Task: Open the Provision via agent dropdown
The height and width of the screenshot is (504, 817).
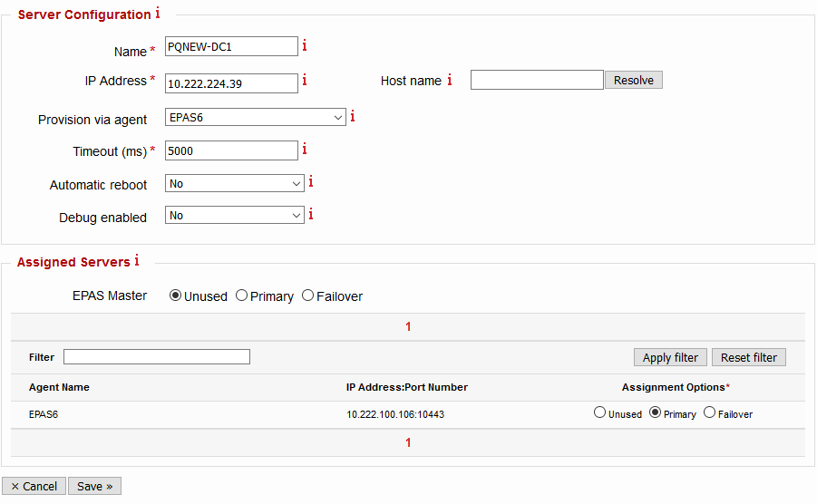Action: (255, 117)
